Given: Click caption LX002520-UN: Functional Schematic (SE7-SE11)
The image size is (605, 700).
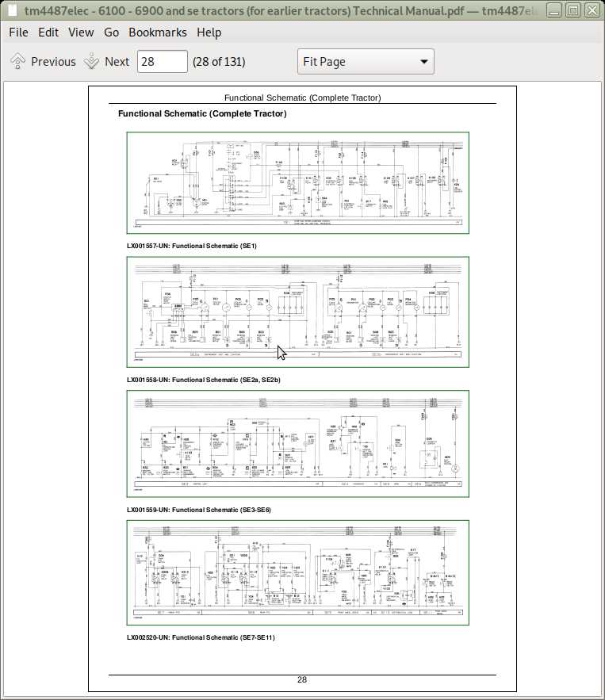Looking at the screenshot, I should pos(201,637).
